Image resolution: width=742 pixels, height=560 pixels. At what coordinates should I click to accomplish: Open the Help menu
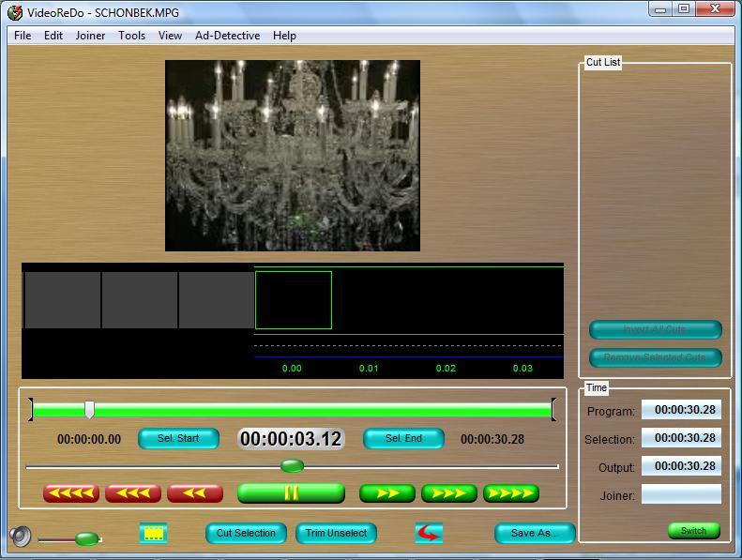coord(284,36)
